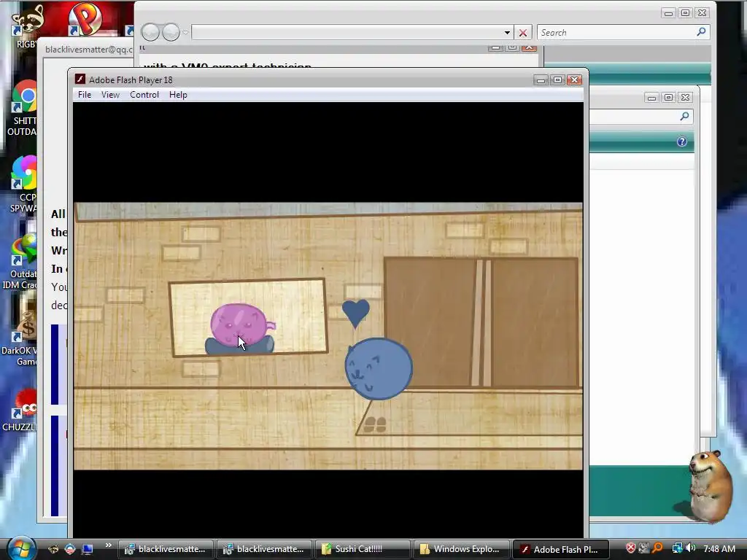Open the Windows Start orb

[20, 548]
